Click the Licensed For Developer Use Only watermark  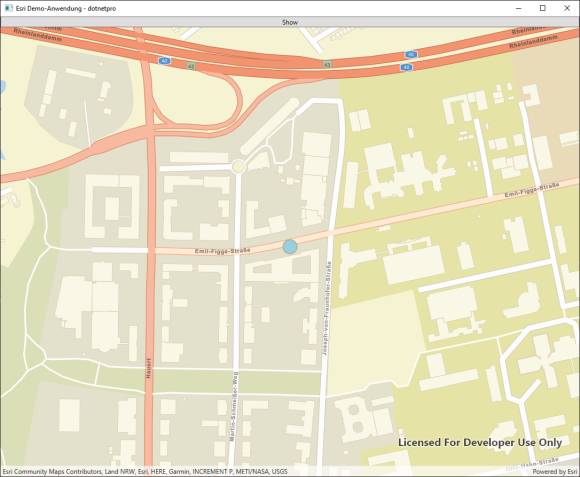[480, 442]
